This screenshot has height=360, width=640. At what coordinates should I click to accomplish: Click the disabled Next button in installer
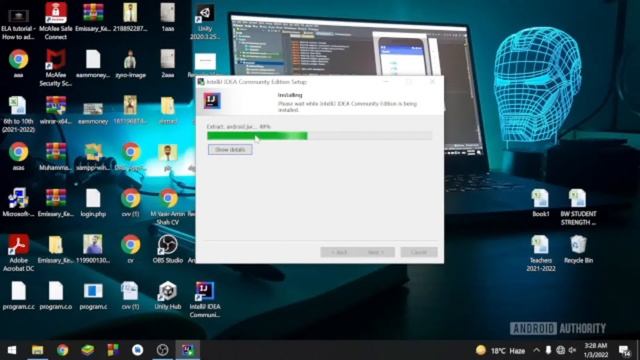point(376,252)
